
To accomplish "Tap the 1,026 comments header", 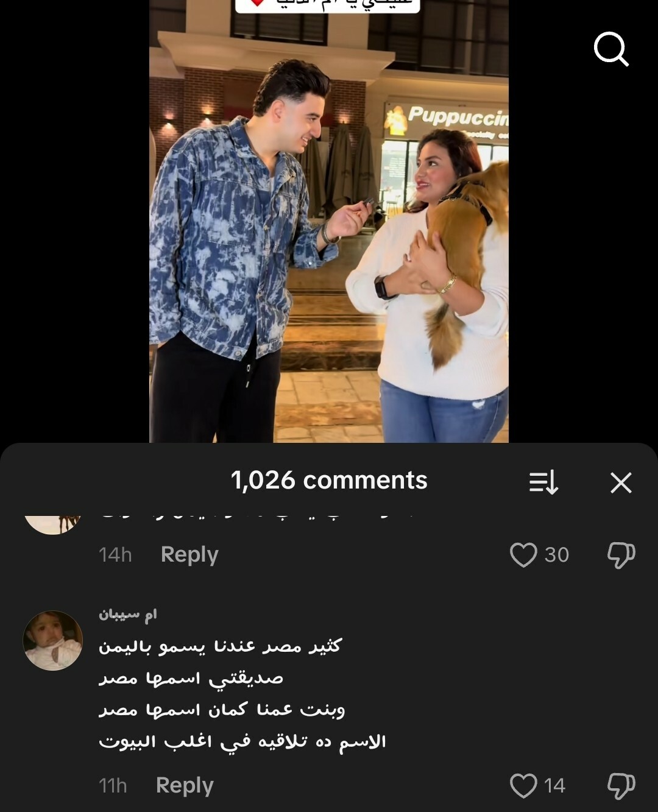I will tap(329, 480).
